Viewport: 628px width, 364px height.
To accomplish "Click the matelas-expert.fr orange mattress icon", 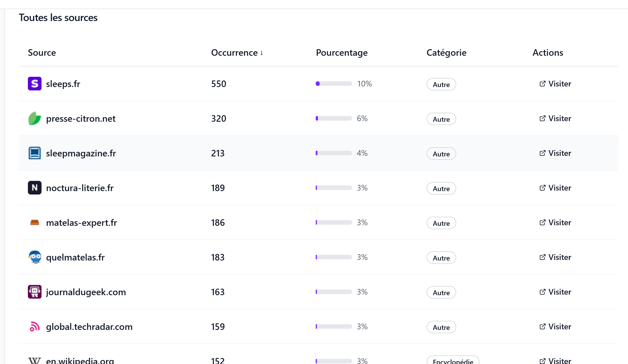I will tap(35, 222).
